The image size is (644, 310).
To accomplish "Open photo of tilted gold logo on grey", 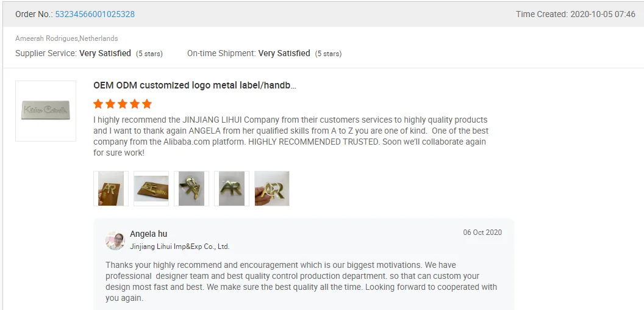I will click(x=191, y=188).
